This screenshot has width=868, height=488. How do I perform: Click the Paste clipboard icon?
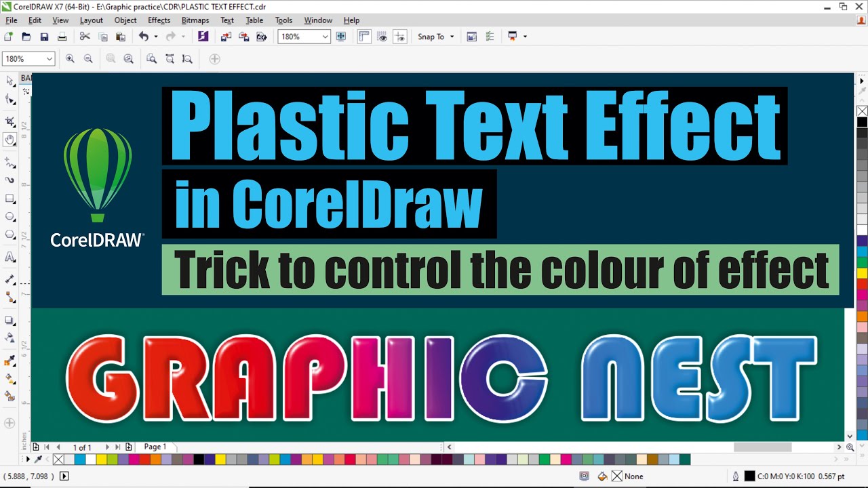click(121, 37)
